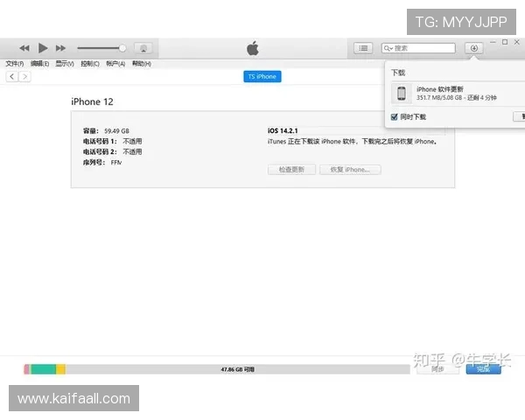The width and height of the screenshot is (525, 420).
Task: Open the 文件(F) menu
Action: click(14, 64)
